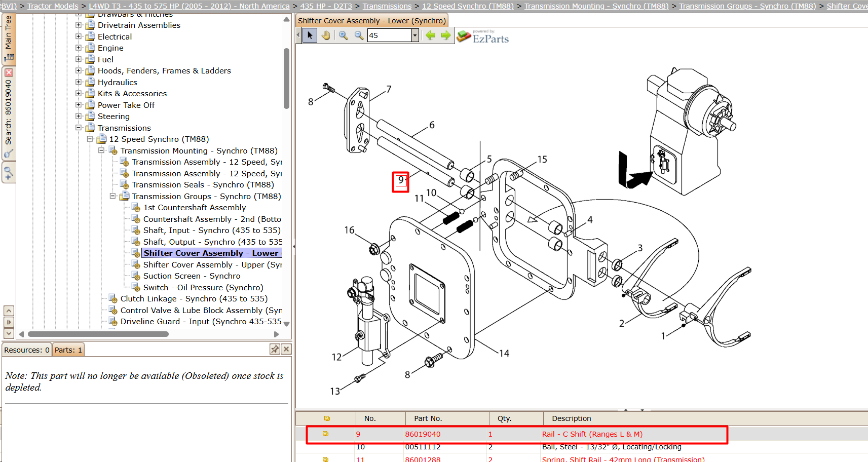Click callout number 14 in diagram

[x=504, y=354]
